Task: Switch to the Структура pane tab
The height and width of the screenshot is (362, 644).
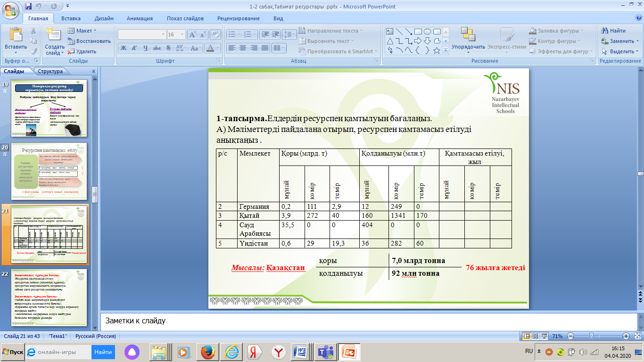Action: pos(50,71)
